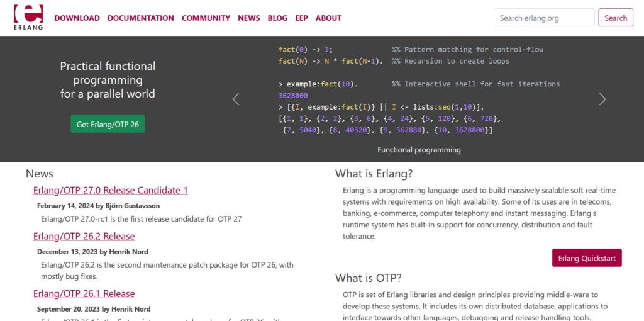644x321 pixels.
Task: Open the DOCUMENTATION page
Action: click(140, 18)
